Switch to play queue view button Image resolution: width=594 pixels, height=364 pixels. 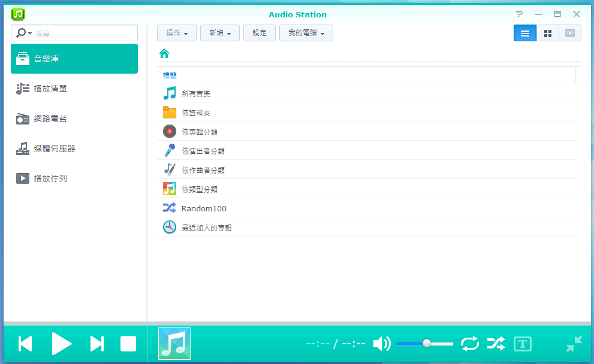570,34
